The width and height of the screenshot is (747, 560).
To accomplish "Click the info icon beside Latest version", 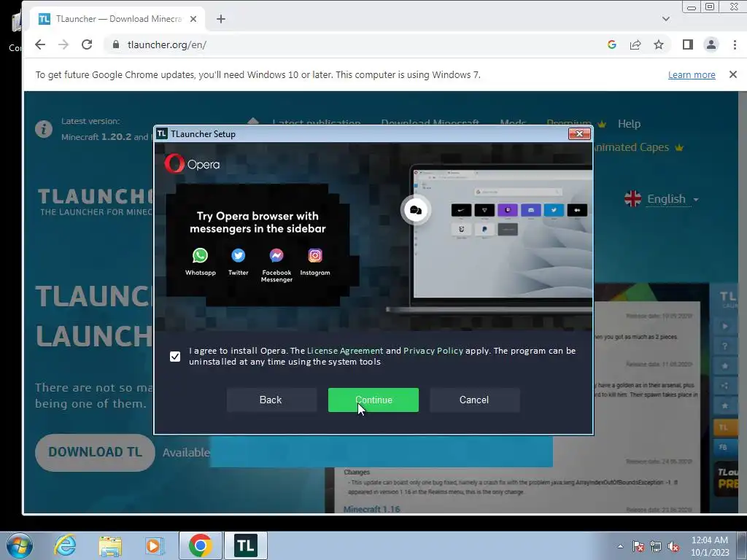I will pyautogui.click(x=43, y=128).
